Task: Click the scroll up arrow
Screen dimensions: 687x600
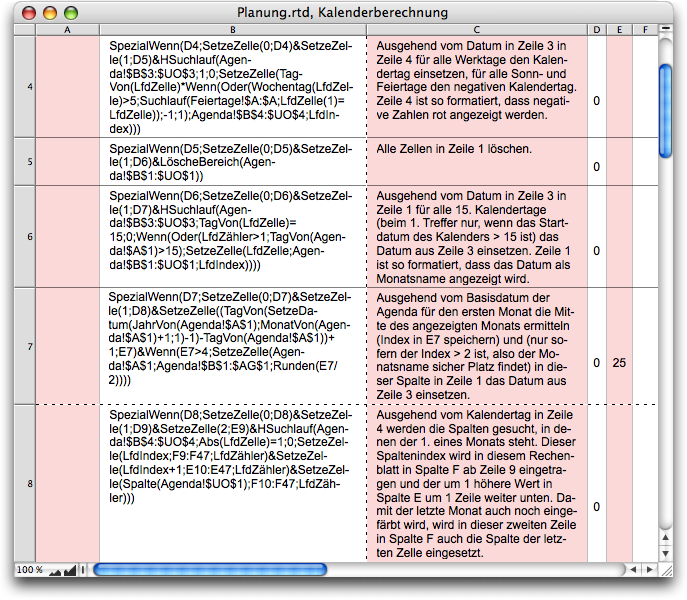Action: (667, 538)
